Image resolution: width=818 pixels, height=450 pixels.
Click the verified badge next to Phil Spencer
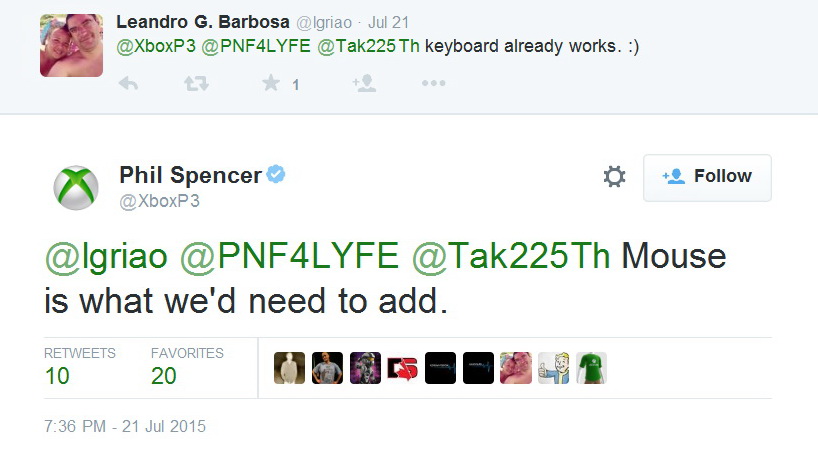276,174
